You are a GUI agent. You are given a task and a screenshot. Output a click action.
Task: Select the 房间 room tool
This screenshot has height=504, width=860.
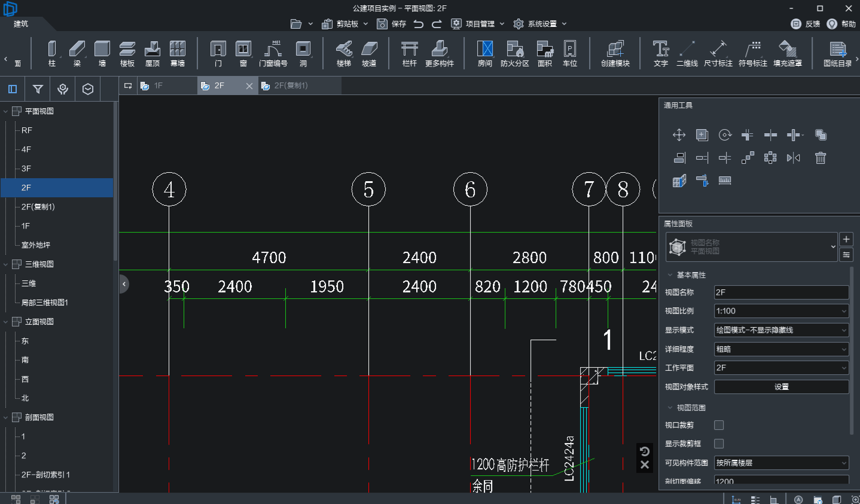click(485, 54)
